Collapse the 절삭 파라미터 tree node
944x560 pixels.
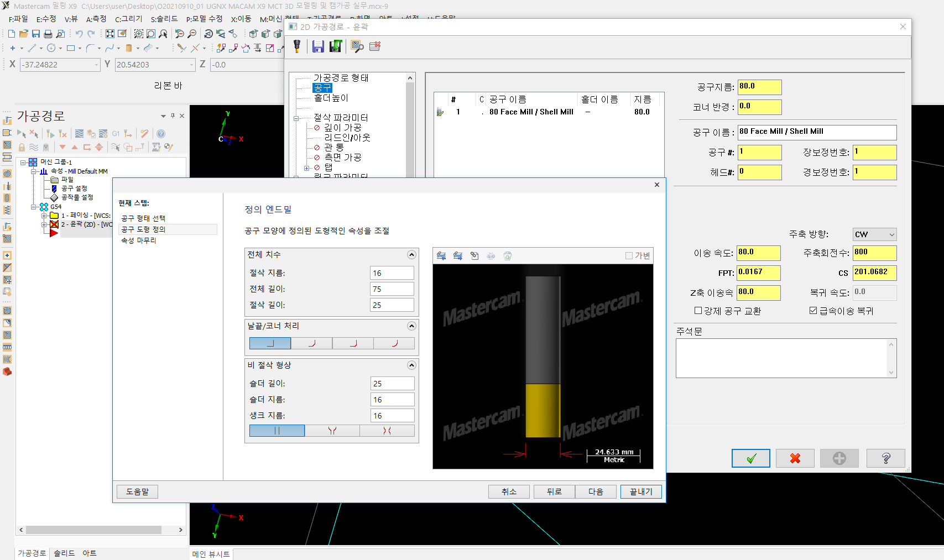[296, 118]
